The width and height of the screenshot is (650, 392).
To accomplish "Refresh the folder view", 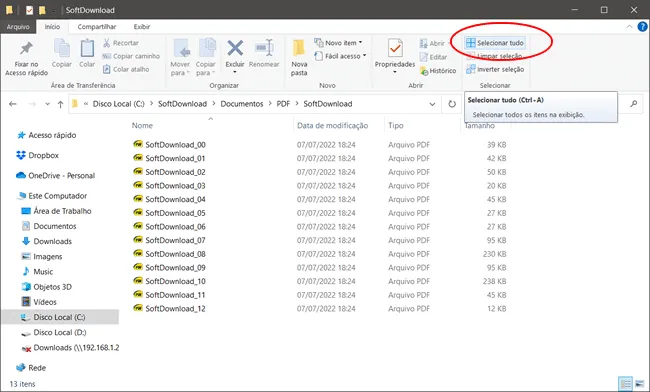I will [x=452, y=104].
